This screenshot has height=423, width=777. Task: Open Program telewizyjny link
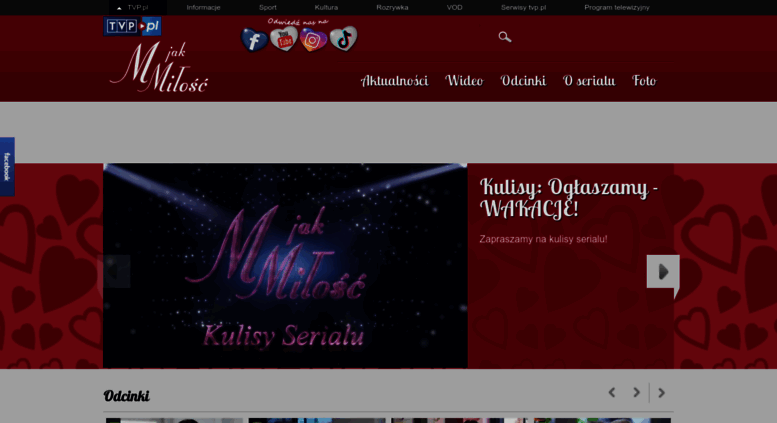click(616, 7)
